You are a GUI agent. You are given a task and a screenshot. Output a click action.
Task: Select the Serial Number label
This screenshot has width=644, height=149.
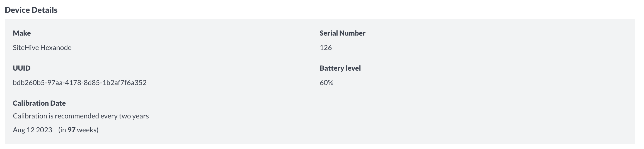coord(342,33)
